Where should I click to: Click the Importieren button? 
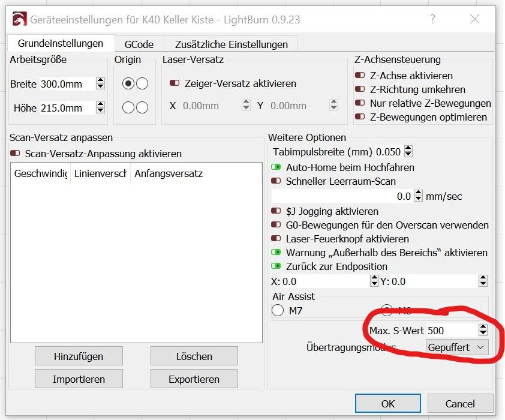(79, 379)
